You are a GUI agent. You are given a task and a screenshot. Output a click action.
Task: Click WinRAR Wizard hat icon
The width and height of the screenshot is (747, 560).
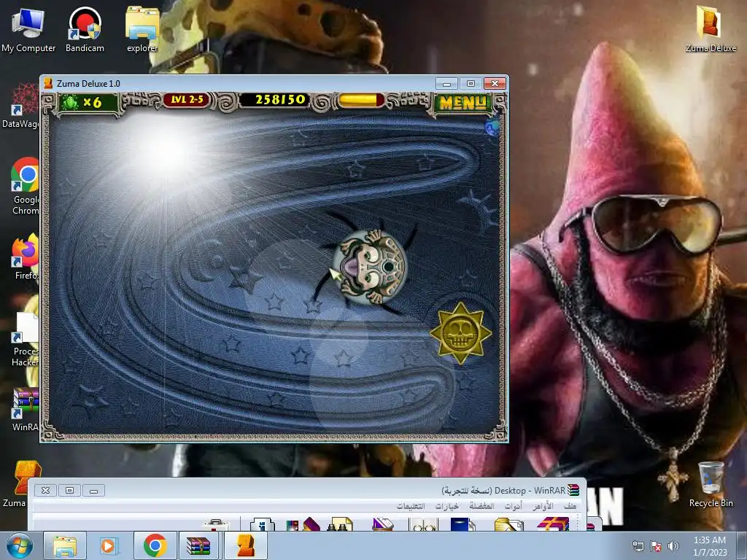coord(303,524)
